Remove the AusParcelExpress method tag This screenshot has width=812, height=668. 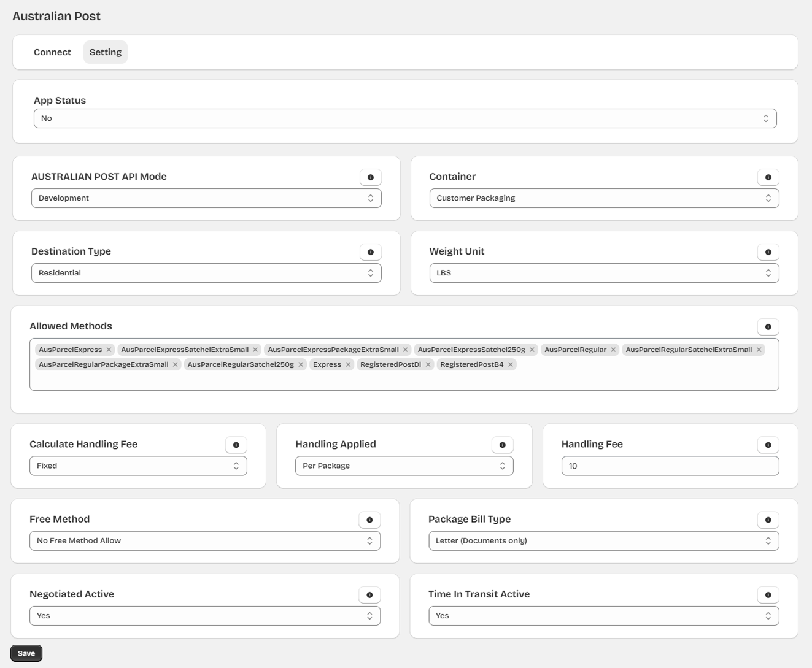tap(109, 350)
